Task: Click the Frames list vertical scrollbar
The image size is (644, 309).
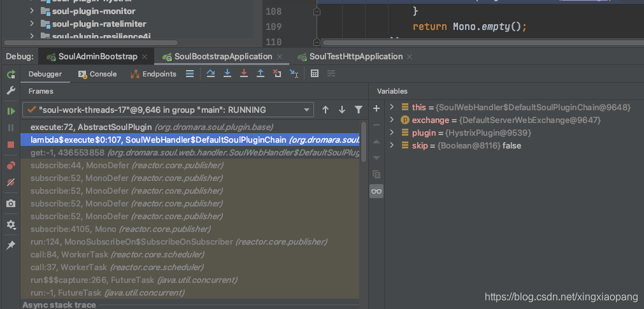Action: 364,142
